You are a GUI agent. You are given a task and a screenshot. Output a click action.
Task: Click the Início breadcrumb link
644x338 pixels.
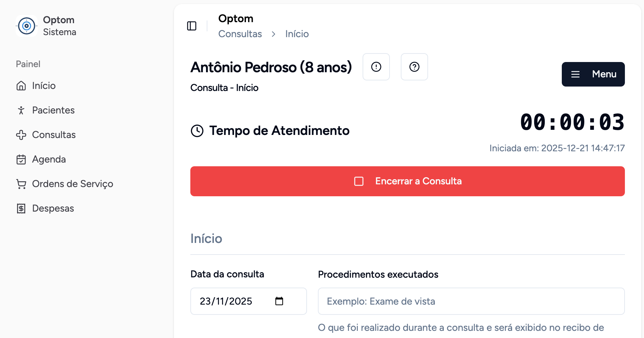coord(297,34)
